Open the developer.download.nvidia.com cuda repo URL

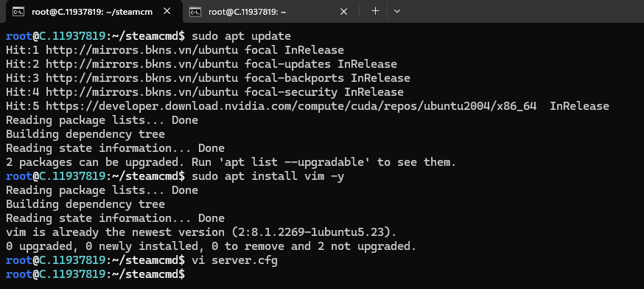(291, 106)
